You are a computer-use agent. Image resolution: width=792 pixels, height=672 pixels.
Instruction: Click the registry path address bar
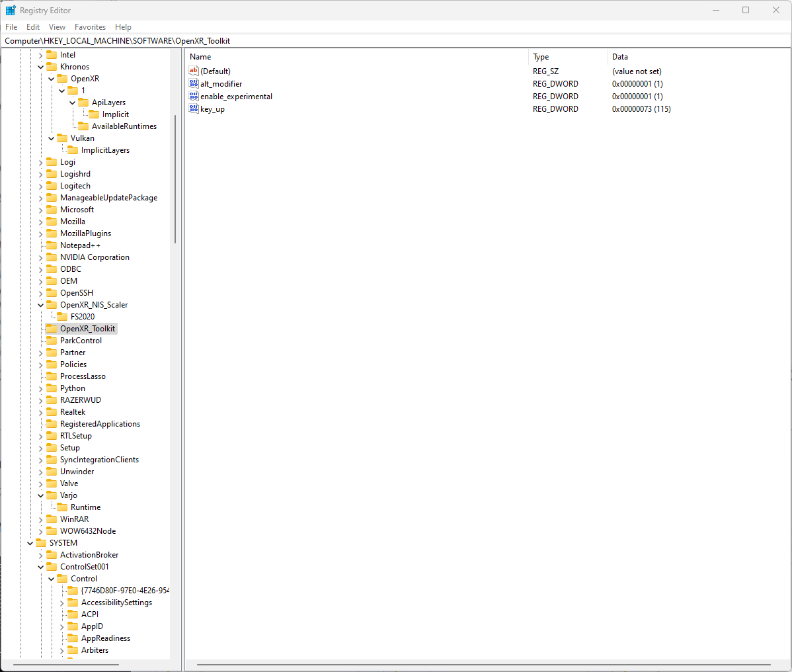click(396, 41)
